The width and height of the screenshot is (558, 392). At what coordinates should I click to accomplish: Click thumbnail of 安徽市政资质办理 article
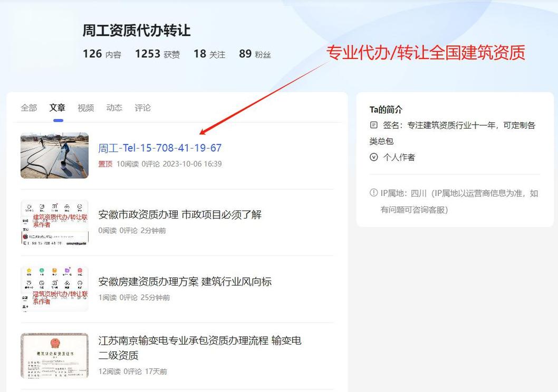54,222
